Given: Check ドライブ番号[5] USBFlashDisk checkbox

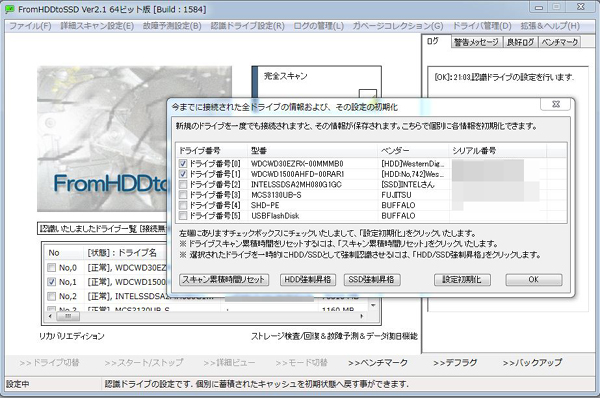Looking at the screenshot, I should pos(183,216).
